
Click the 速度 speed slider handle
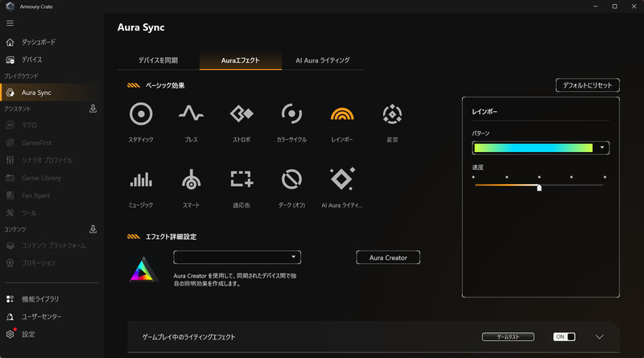pos(539,187)
